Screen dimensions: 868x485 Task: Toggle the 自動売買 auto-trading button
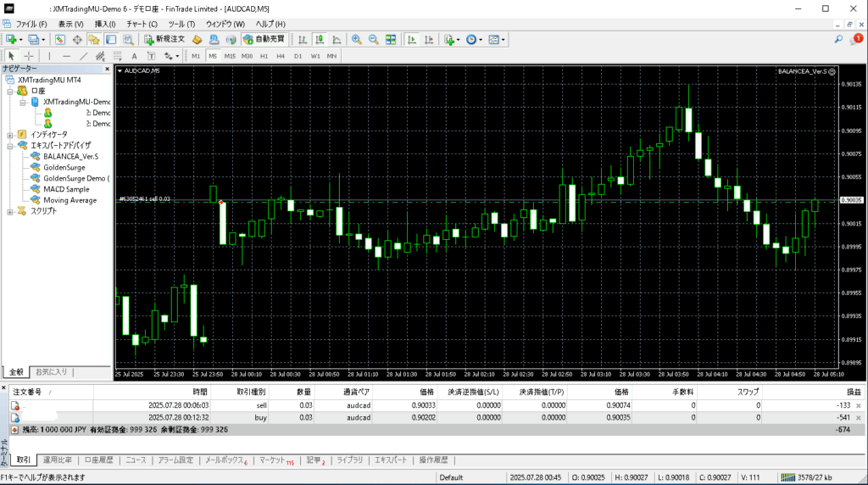[x=264, y=39]
